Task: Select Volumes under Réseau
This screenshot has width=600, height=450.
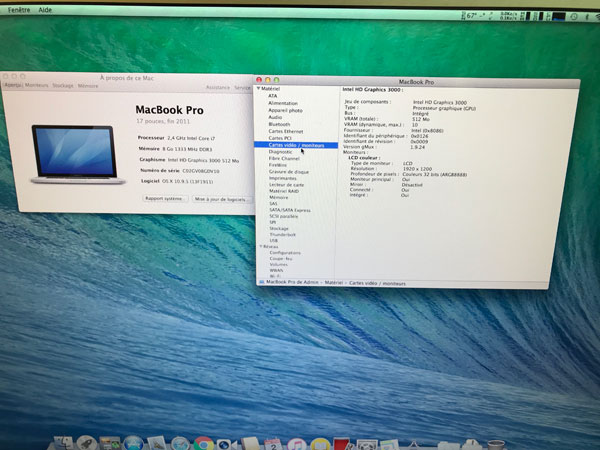Action: (279, 264)
